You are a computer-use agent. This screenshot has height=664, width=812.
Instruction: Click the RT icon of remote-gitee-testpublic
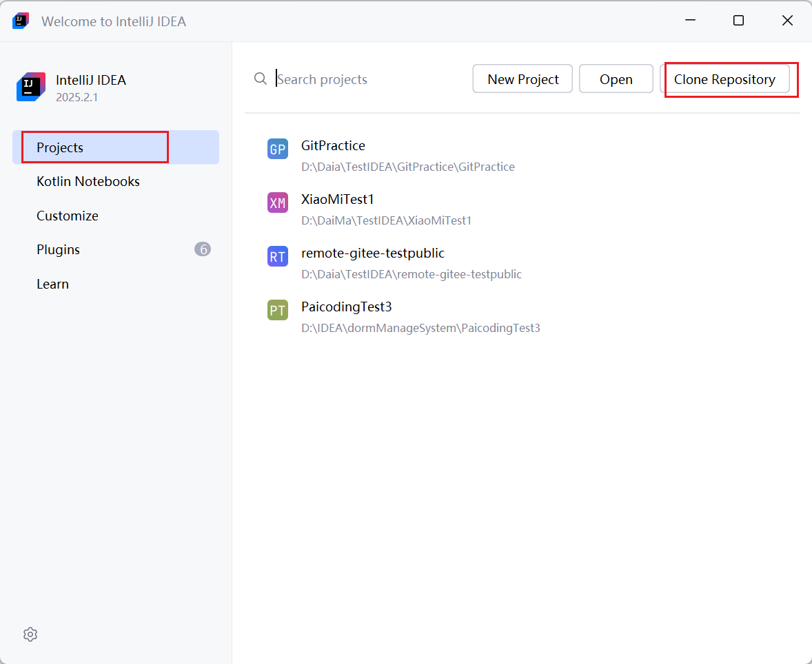click(x=278, y=257)
